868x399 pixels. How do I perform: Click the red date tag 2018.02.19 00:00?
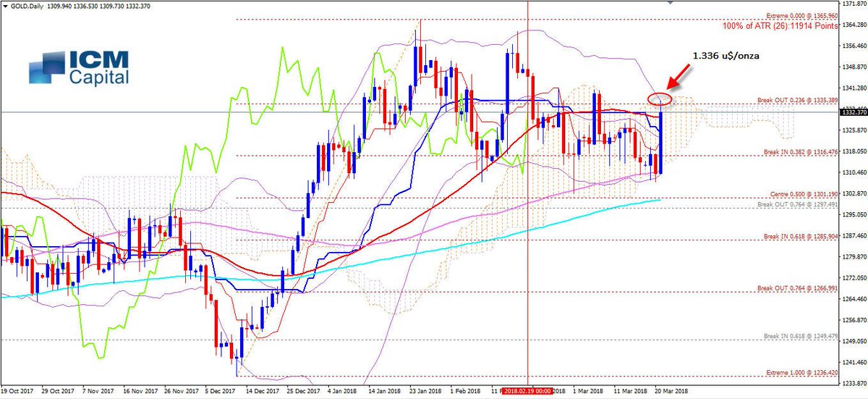point(528,390)
